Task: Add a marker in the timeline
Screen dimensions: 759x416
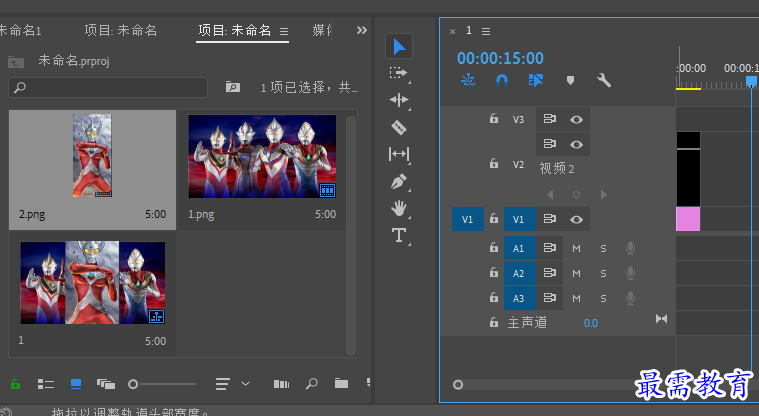Action: click(570, 80)
